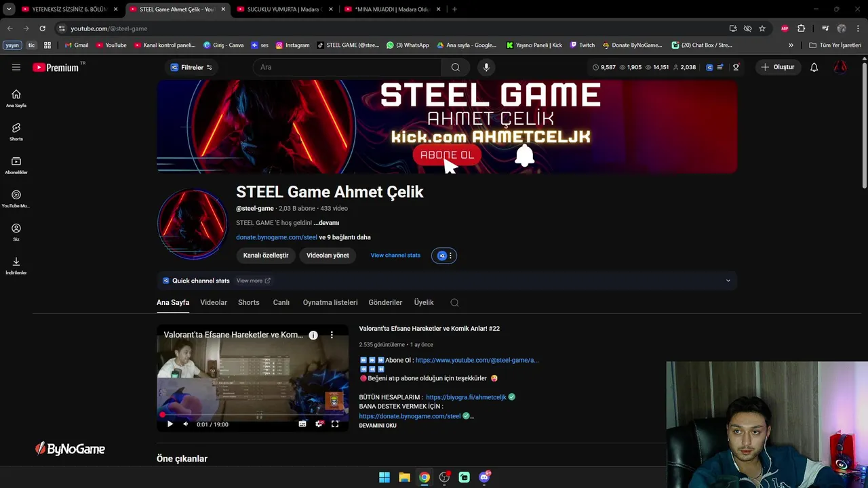The image size is (868, 488).
Task: Mute the featured video's volume
Action: point(186,424)
